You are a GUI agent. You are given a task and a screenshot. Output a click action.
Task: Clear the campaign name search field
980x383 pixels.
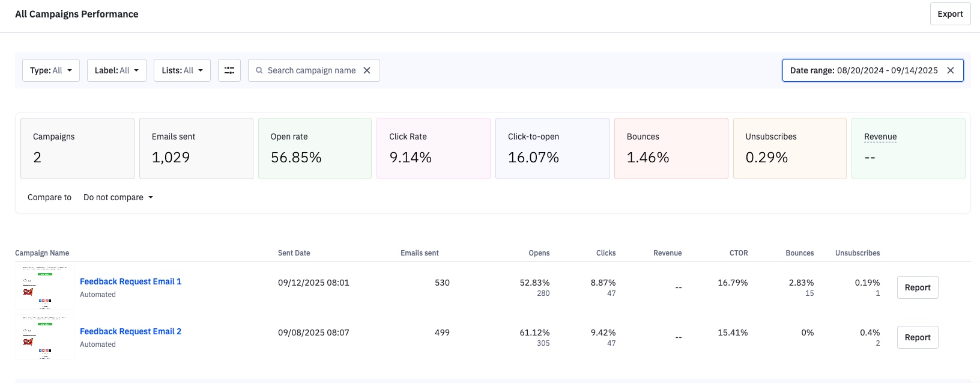367,70
